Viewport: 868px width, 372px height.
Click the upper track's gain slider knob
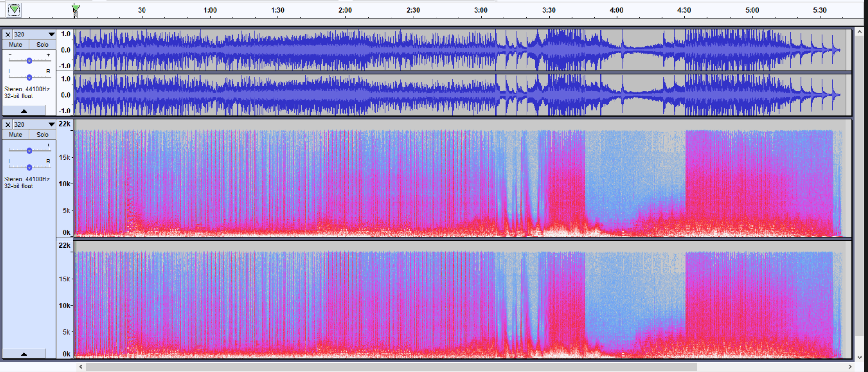coord(29,60)
